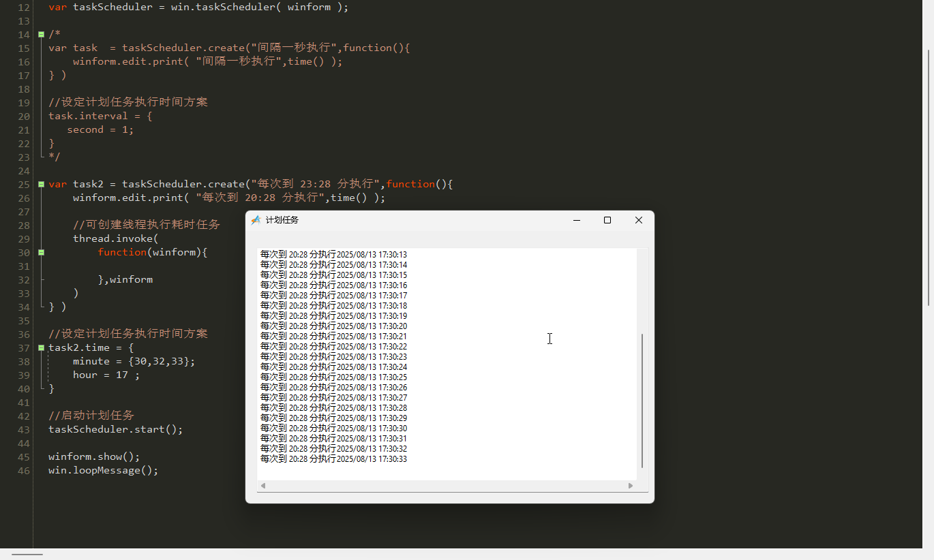Click the winform.edit.print call on line 16
This screenshot has width=934, height=560.
coord(208,61)
